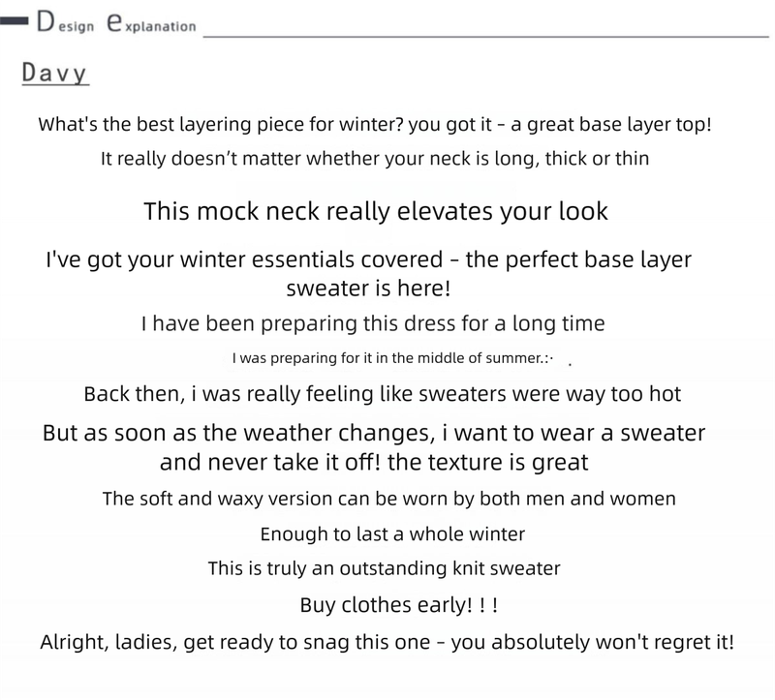Click the "neck is long, thick or thin" line
The width and height of the screenshot is (775, 700).
tap(375, 158)
